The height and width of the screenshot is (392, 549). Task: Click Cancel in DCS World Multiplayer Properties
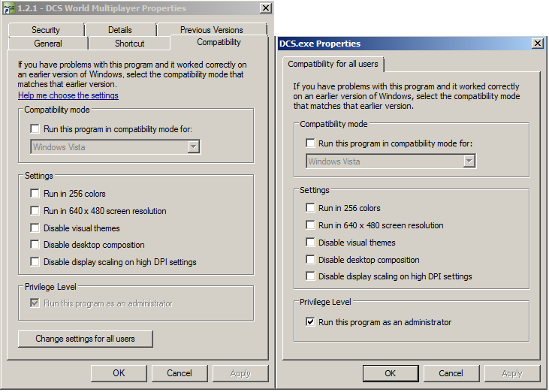pos(179,373)
